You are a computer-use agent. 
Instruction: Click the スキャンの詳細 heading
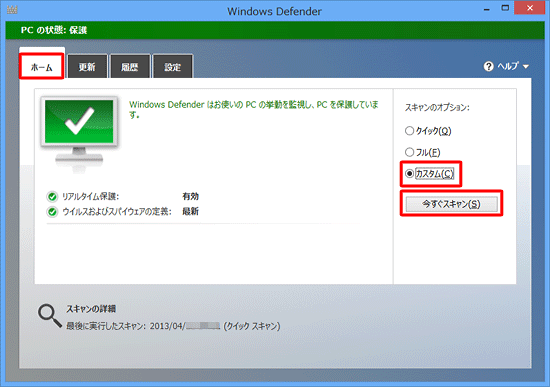click(91, 309)
